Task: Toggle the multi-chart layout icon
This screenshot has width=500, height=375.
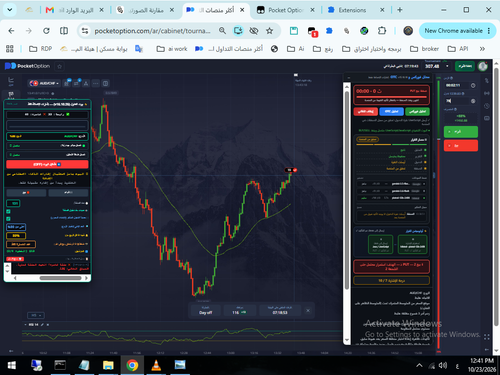Action: [x=105, y=83]
